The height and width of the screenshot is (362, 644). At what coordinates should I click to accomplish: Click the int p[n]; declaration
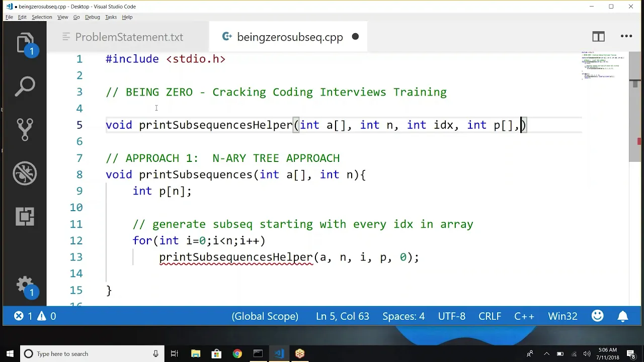[x=162, y=191]
